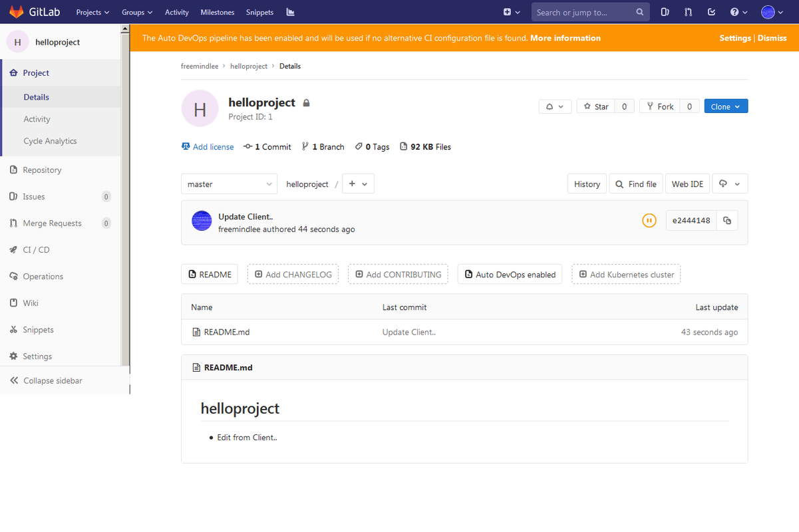This screenshot has height=532, width=799.
Task: Click the README button
Action: click(x=210, y=274)
